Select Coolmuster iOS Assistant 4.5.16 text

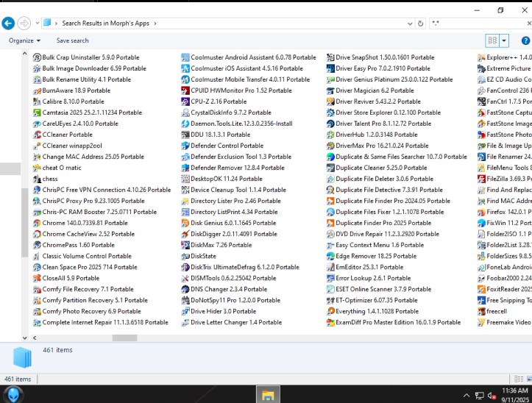pos(235,68)
